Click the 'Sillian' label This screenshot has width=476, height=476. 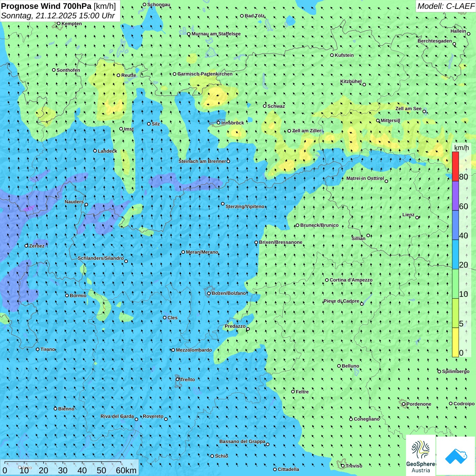pos(358,238)
